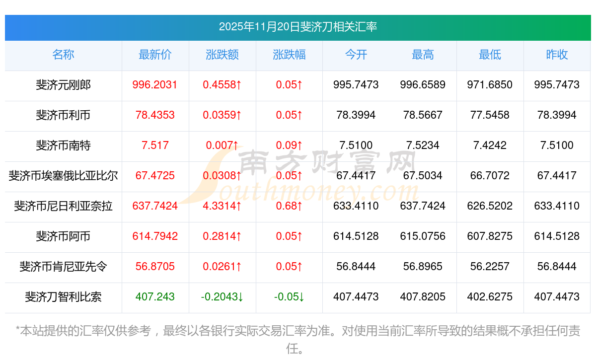596x364 pixels.
Task: Click the lowest value 402.6275
Action: pyautogui.click(x=490, y=297)
